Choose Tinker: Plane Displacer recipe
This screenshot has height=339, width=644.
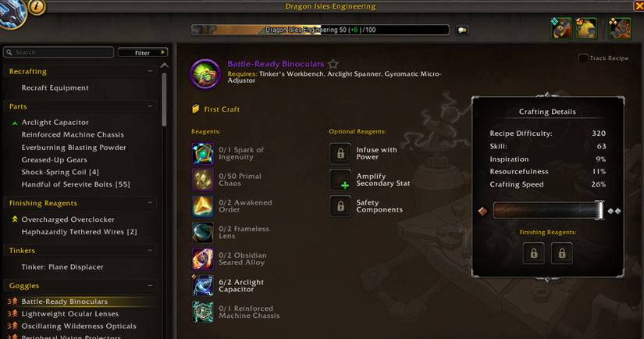[62, 267]
